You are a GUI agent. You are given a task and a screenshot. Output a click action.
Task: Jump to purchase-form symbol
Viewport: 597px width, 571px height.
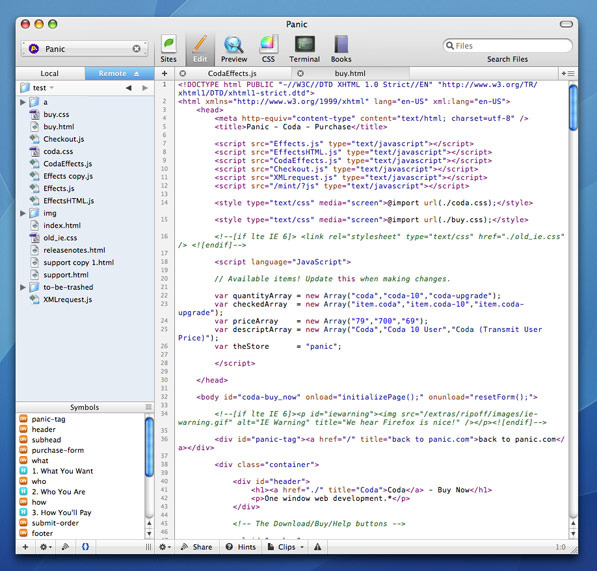[x=57, y=450]
